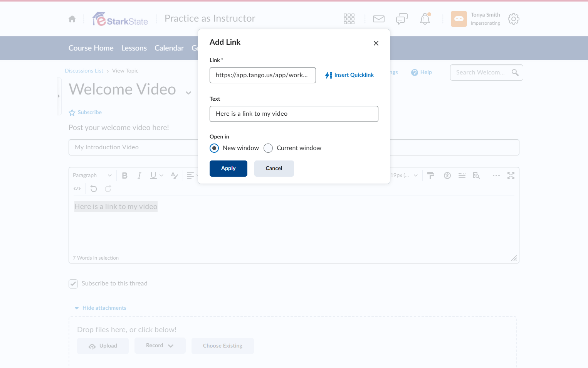
Task: Click the search magnifier icon
Action: (515, 73)
